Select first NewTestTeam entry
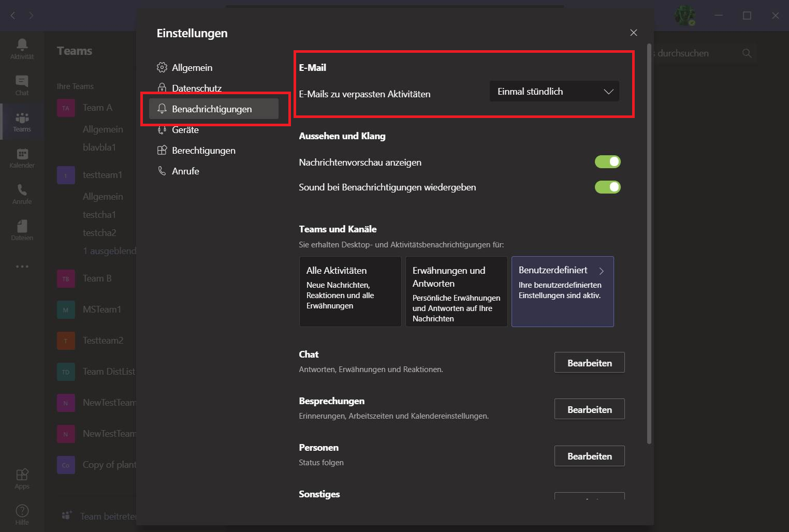Image resolution: width=789 pixels, height=532 pixels. [96, 403]
